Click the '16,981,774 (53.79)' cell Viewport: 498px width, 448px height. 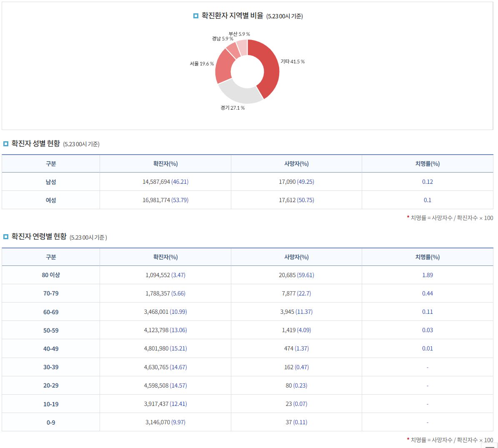pos(165,200)
